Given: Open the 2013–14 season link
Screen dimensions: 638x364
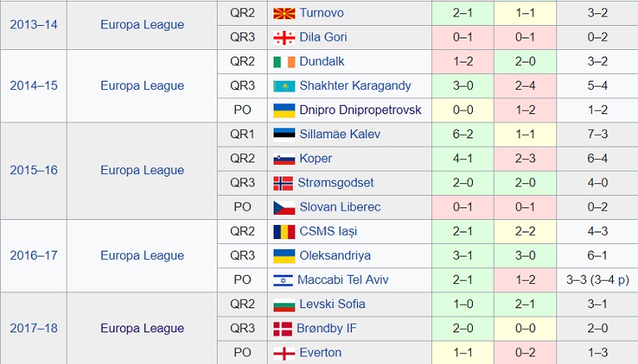Looking at the screenshot, I should [x=33, y=25].
